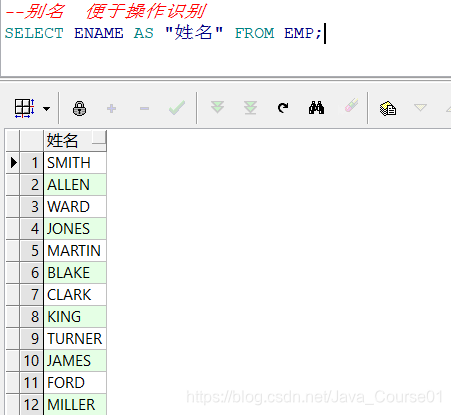The image size is (451, 415).
Task: Select the WARD cell
Action: pyautogui.click(x=75, y=207)
